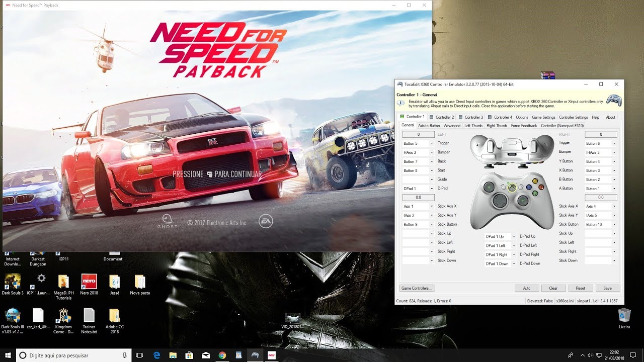Click the taskbar clock showing 22:02
The image size is (644, 362).
(615, 355)
